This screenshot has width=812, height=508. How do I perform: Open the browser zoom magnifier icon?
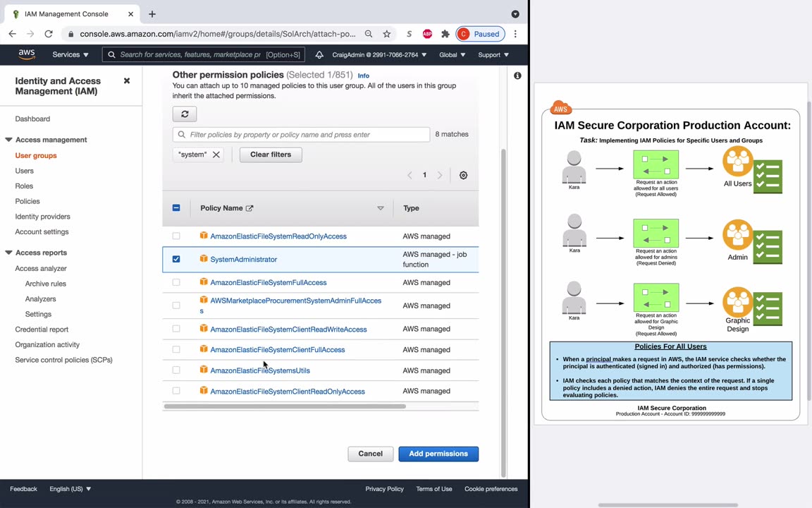(369, 34)
